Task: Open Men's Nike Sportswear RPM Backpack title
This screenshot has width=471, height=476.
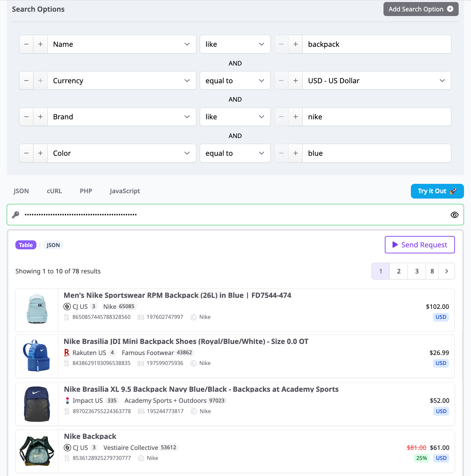Action: pyautogui.click(x=177, y=295)
